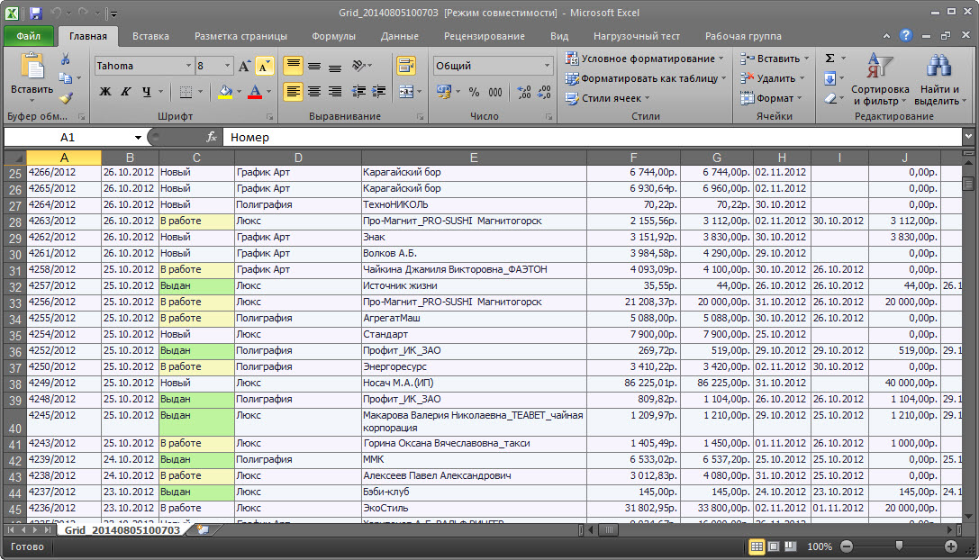Click the Format Painter brush icon
The height and width of the screenshot is (560, 979).
click(x=66, y=97)
